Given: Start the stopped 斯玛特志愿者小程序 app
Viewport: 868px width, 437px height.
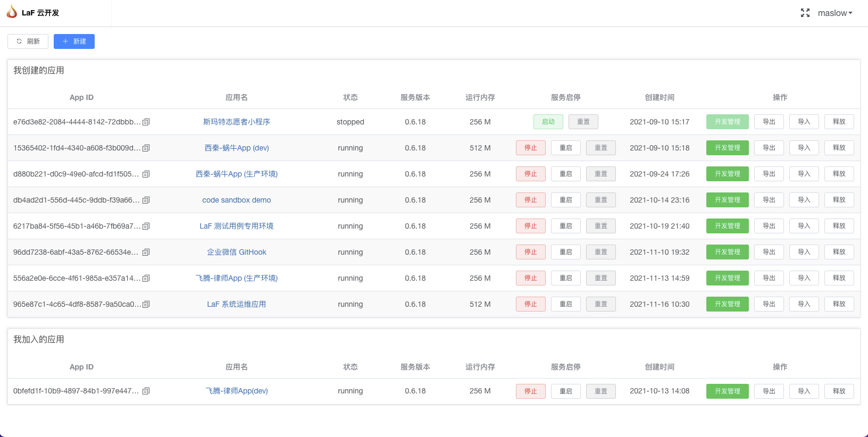Looking at the screenshot, I should click(548, 122).
